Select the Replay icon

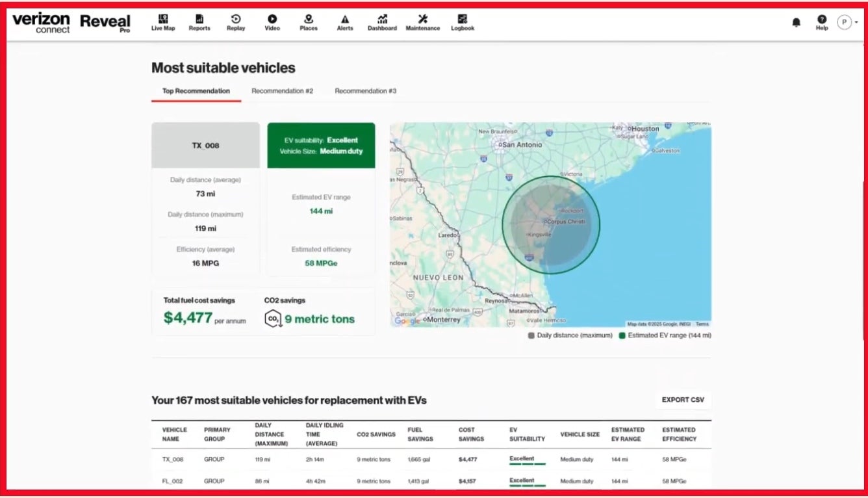click(235, 22)
